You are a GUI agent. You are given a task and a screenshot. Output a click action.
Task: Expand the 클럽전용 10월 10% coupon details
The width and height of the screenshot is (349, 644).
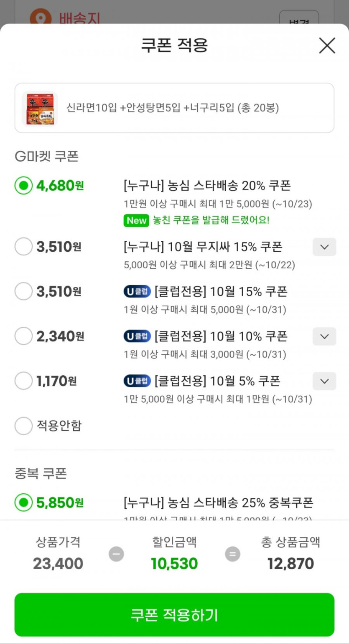[x=324, y=336]
